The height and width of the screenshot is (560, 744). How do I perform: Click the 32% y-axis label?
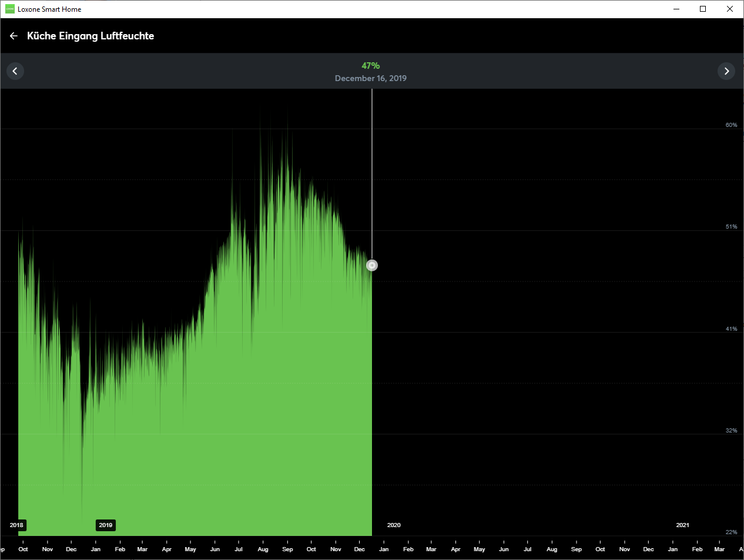(731, 431)
